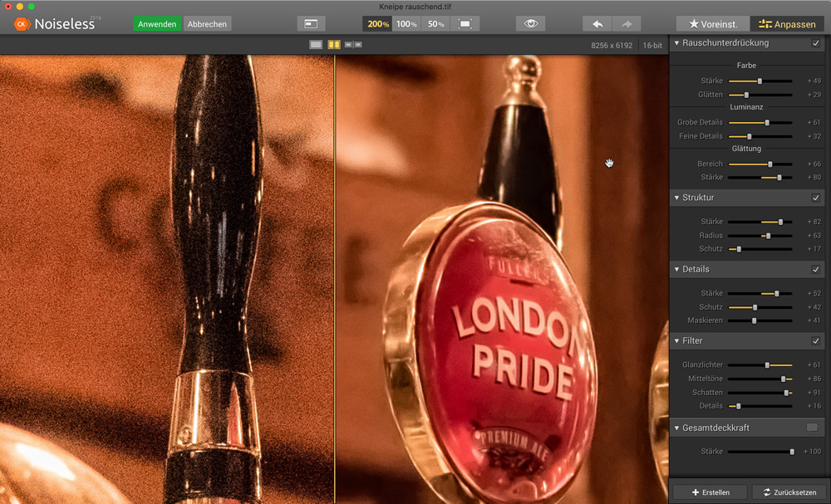Viewport: 831px width, 504px height.
Task: Click Glättung Bereich slider handle
Action: pyautogui.click(x=770, y=164)
